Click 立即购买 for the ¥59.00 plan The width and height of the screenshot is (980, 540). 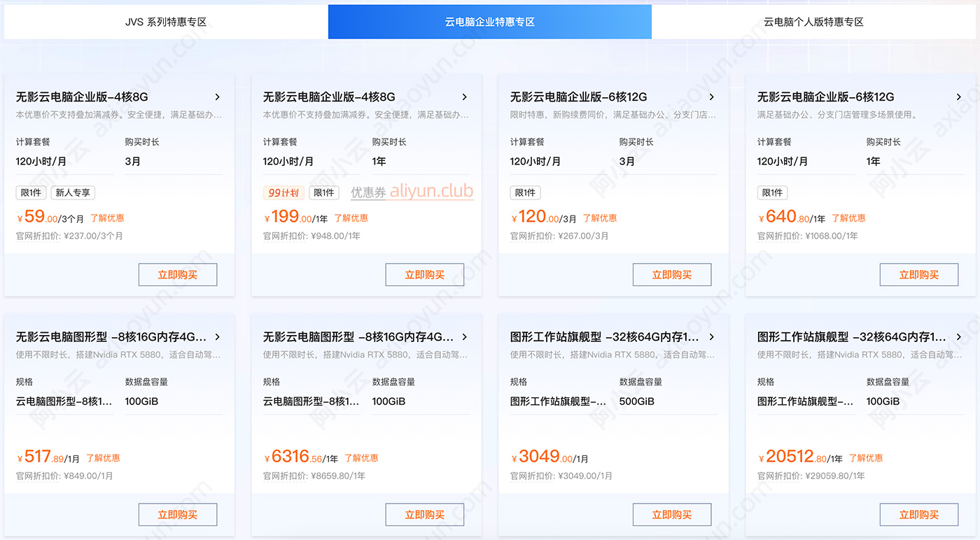click(x=178, y=275)
